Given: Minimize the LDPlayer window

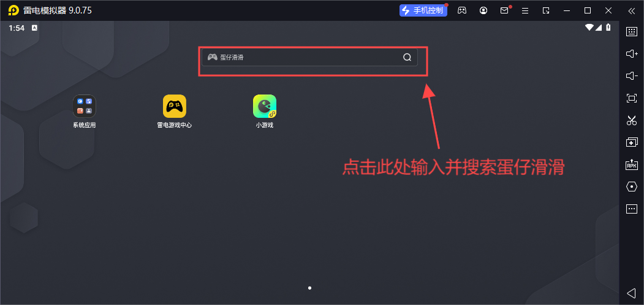Looking at the screenshot, I should tap(567, 10).
